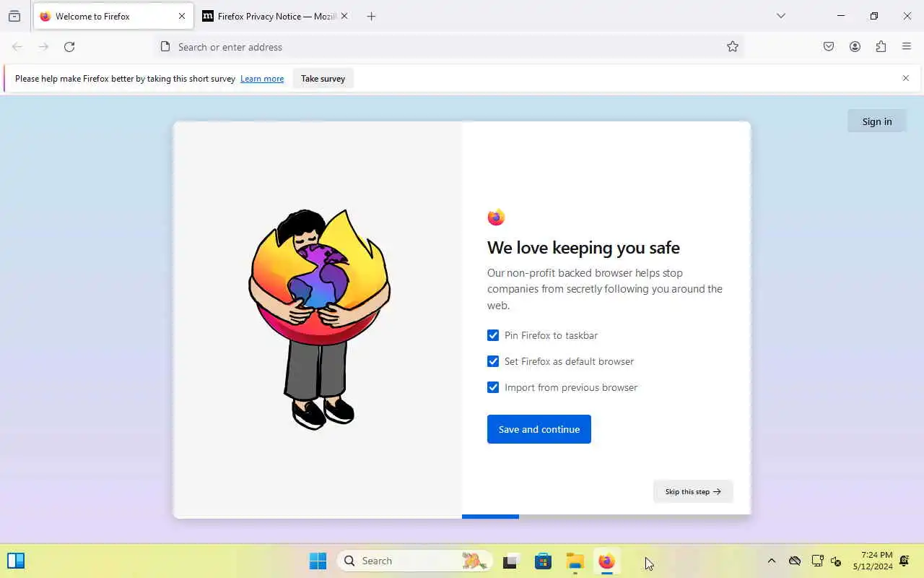The width and height of the screenshot is (924, 578).
Task: Open the OneDrive tray icon
Action: coord(795,561)
